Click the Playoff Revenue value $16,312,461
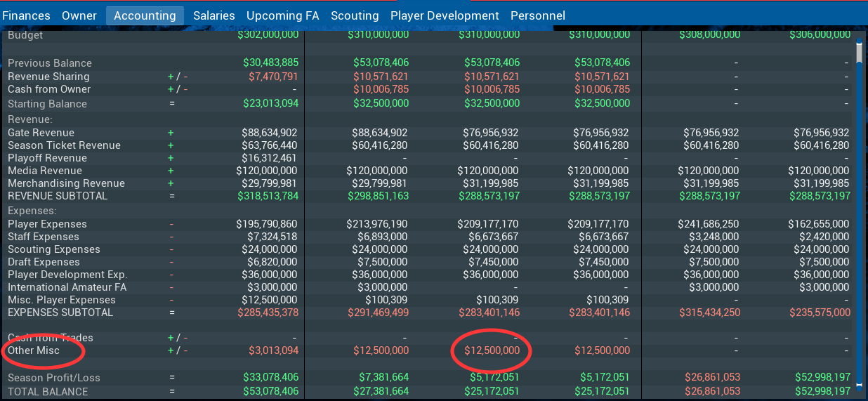Image resolution: width=868 pixels, height=401 pixels. (270, 158)
